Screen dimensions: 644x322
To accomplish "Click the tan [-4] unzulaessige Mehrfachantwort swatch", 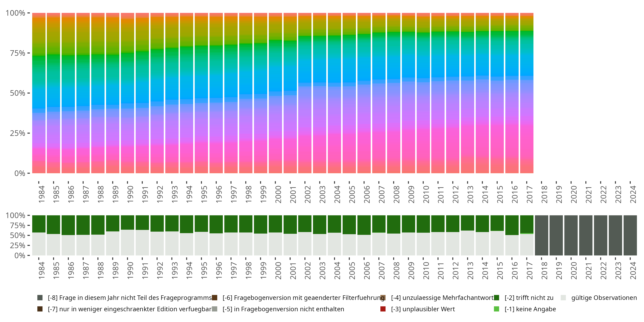I will click(383, 298).
